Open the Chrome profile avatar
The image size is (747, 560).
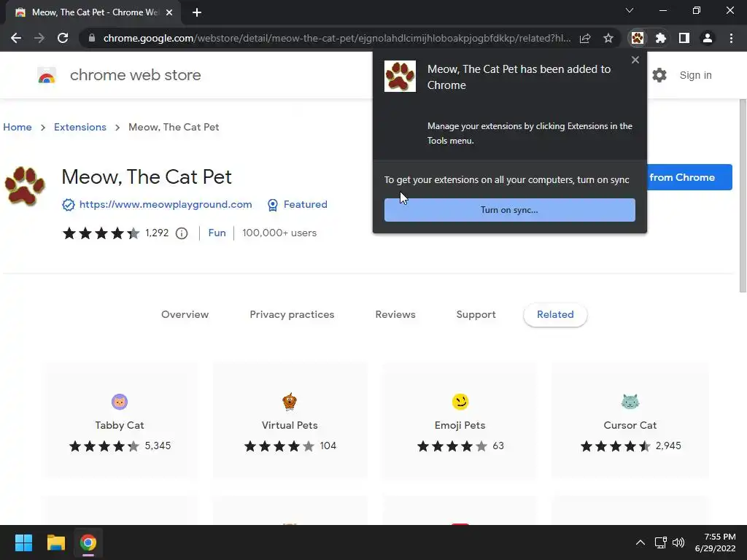click(x=708, y=38)
